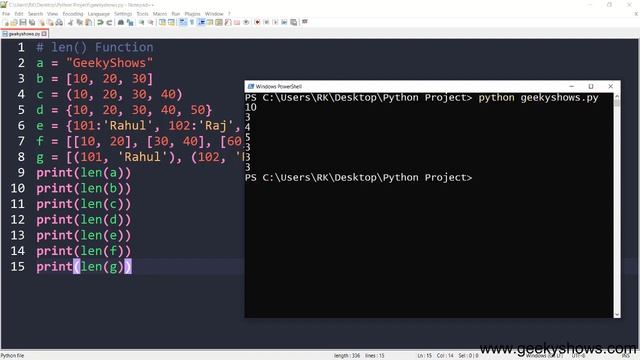This screenshot has height=360, width=640.
Task: Open the Language menu
Action: pos(98,14)
